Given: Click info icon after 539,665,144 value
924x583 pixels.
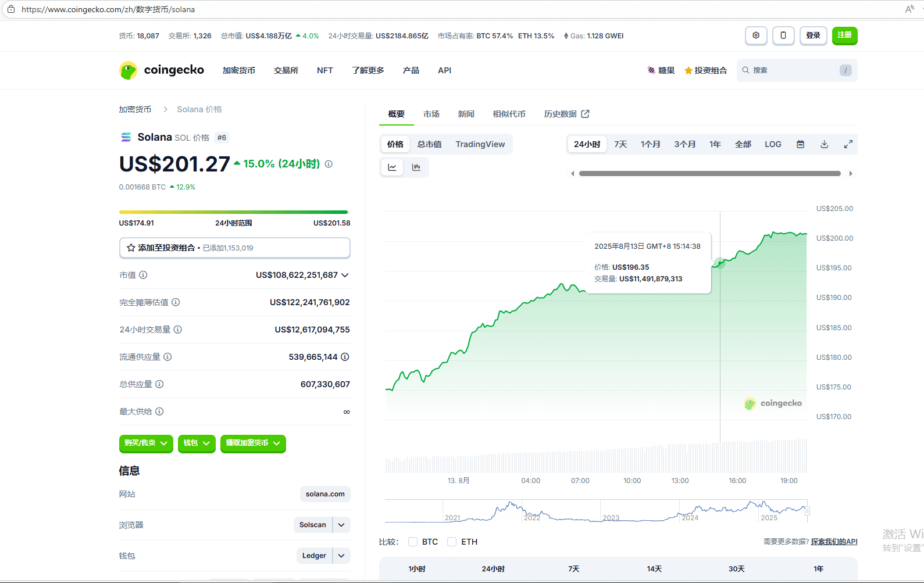Looking at the screenshot, I should point(345,357).
